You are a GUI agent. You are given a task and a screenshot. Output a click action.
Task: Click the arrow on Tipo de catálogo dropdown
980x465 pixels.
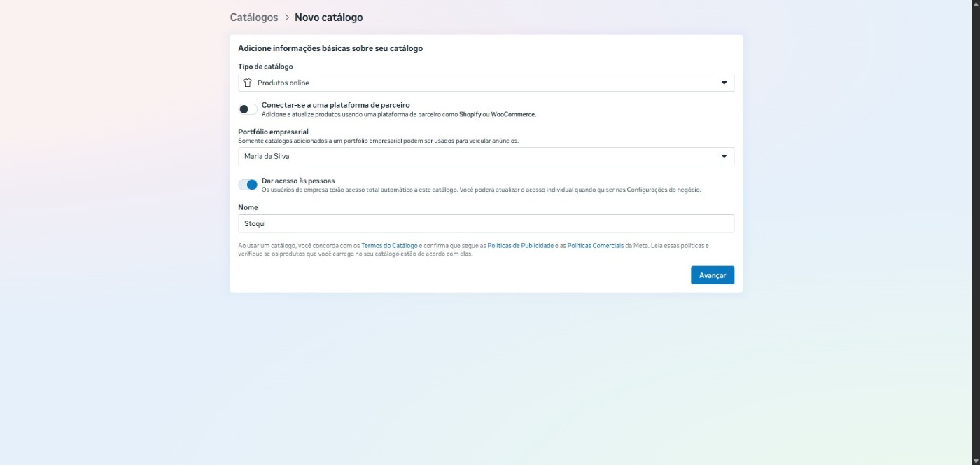coord(724,83)
